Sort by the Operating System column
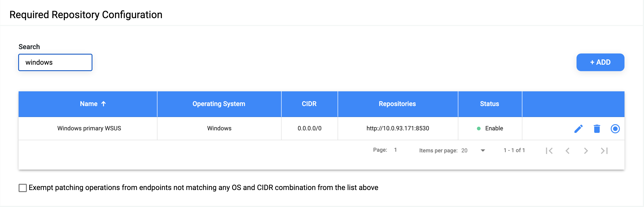Screen dimensions: 644x207 tap(219, 104)
